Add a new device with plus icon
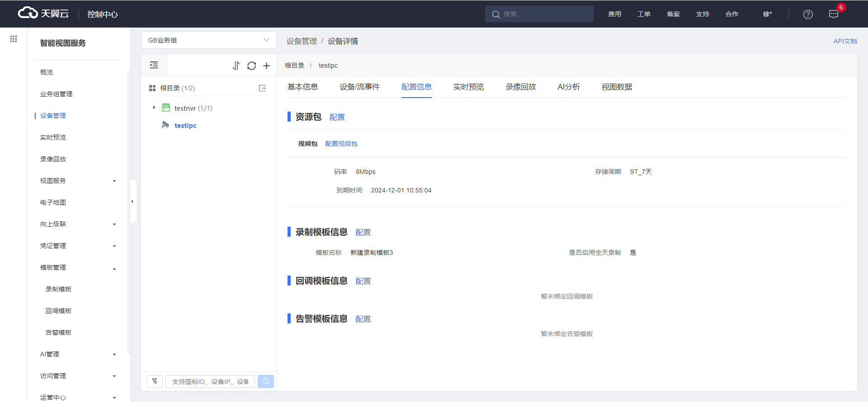Viewport: 868px width, 402px height. click(x=267, y=66)
